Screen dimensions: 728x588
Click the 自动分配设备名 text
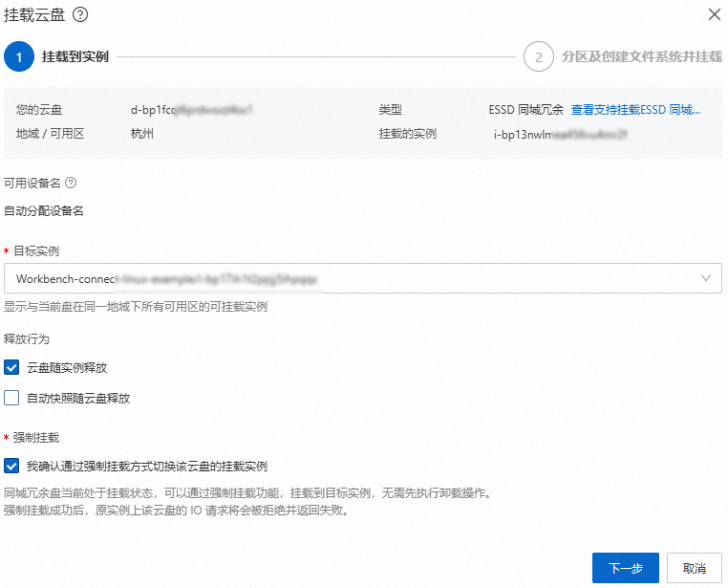click(x=44, y=211)
